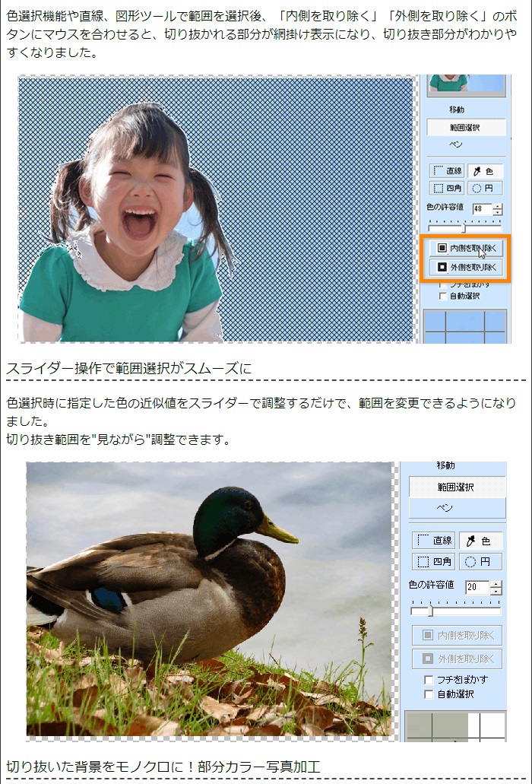The height and width of the screenshot is (784, 532).
Task: Click 内側を取り除く in the orange-highlighted panel
Action: (466, 248)
